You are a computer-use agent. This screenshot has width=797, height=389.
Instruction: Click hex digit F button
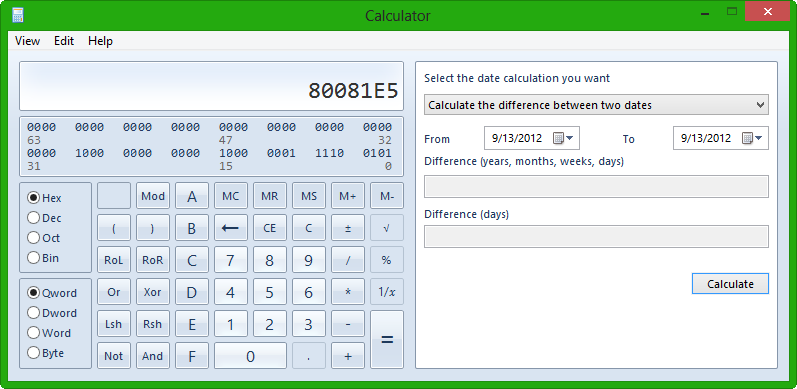(192, 356)
